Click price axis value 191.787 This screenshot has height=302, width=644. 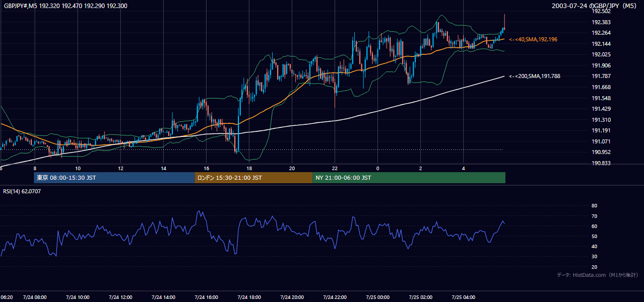point(601,76)
